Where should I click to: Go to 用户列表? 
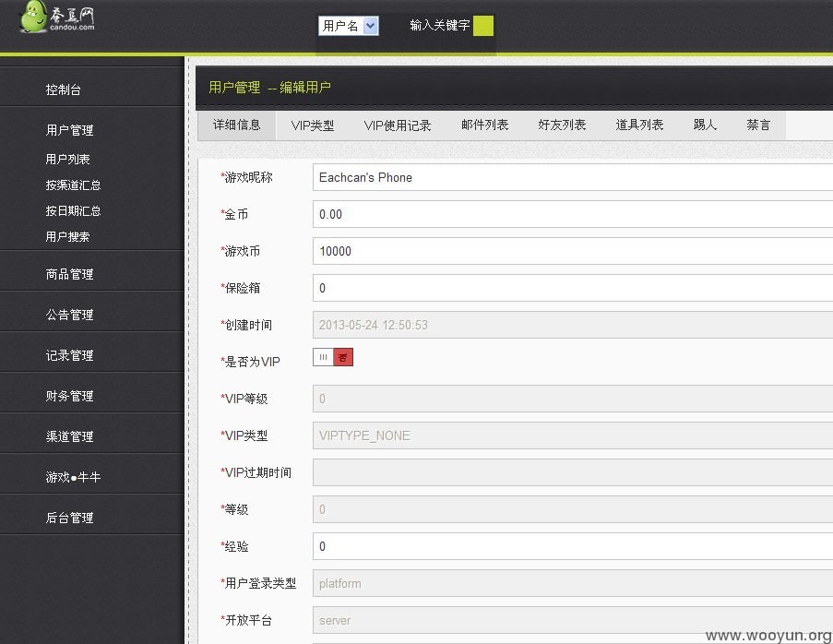coord(67,159)
